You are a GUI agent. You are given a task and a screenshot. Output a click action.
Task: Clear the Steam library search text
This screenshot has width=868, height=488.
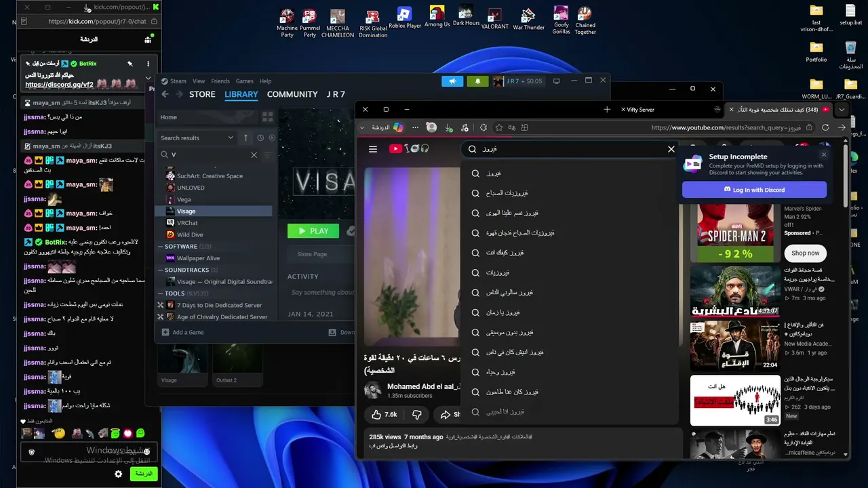(254, 155)
